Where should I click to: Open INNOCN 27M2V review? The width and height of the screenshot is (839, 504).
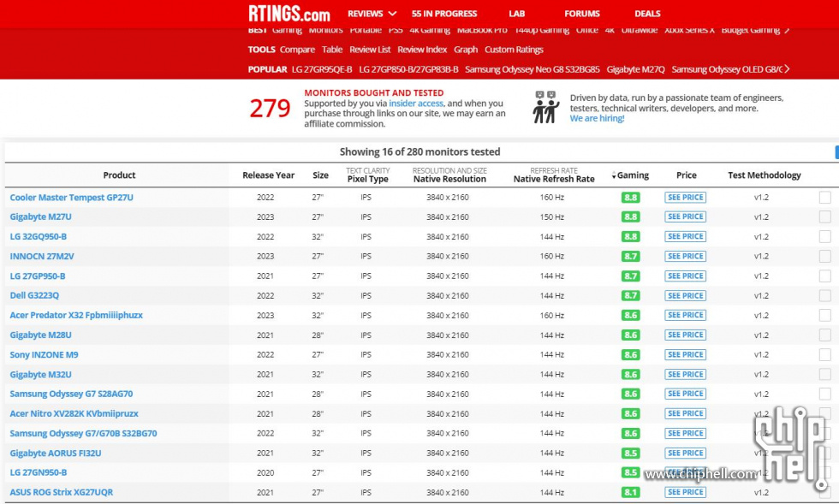tap(42, 257)
